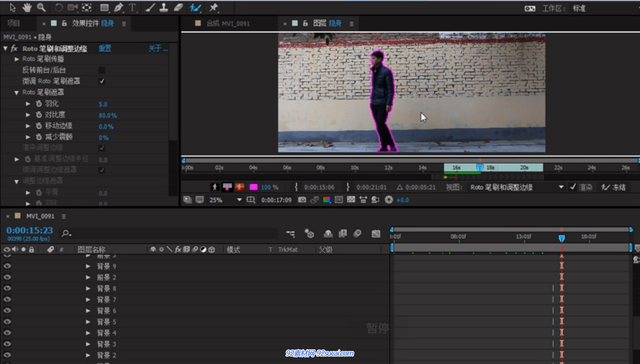Viewport: 640px width, 364px height.
Task: Switch to the 图层 隐身 viewer tab
Action: point(327,23)
